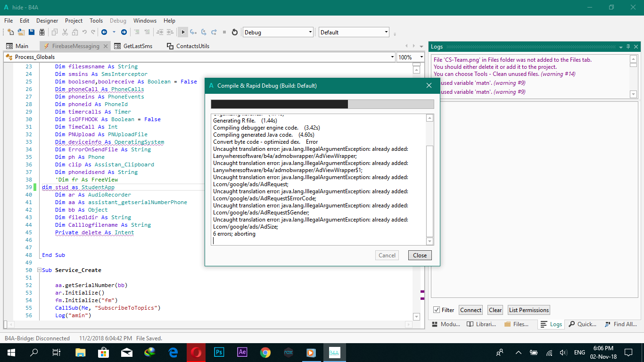Viewport: 644px width, 362px height.
Task: Click the List Permissions button
Action: [x=528, y=310]
